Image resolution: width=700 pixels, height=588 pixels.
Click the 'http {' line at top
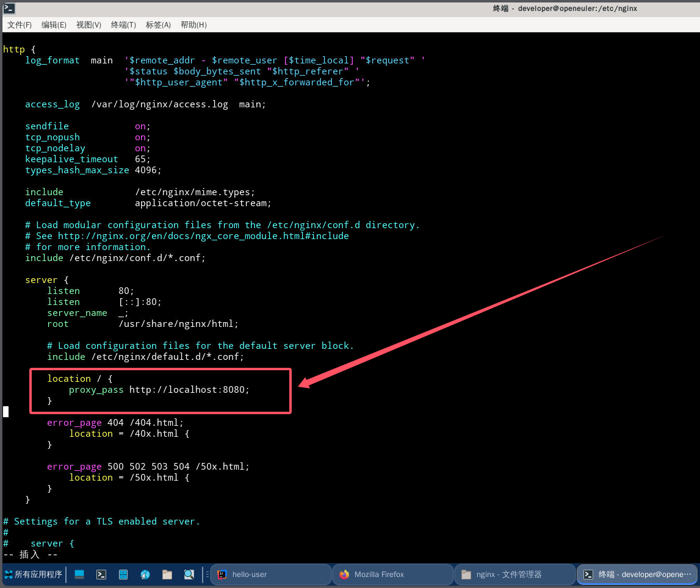tap(19, 49)
